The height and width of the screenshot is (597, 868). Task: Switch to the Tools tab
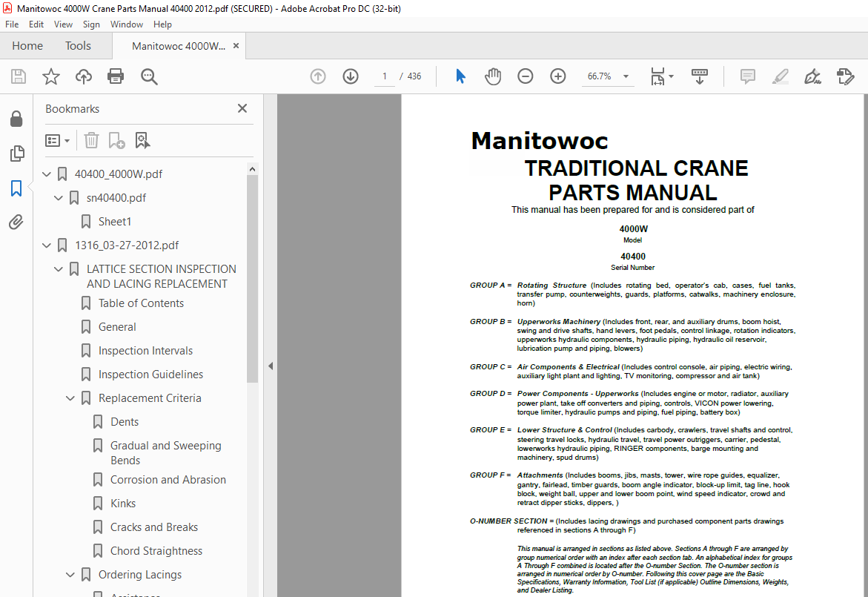click(x=78, y=46)
